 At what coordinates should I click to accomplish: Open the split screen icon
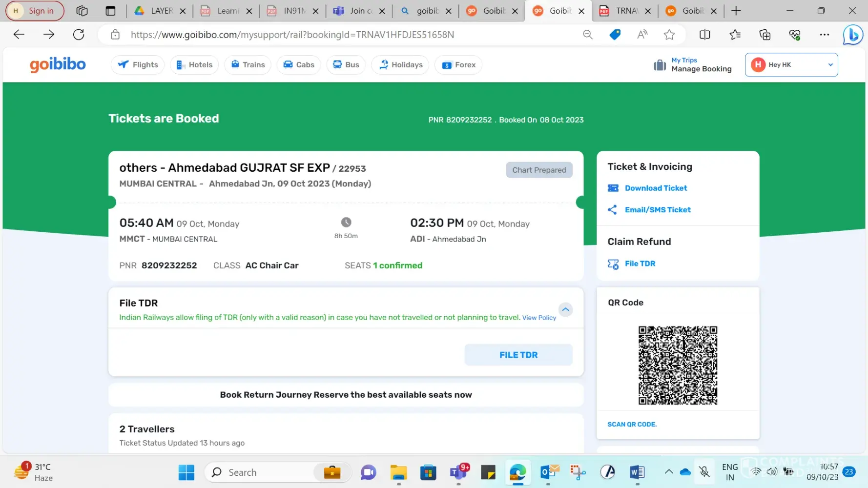[x=705, y=35]
